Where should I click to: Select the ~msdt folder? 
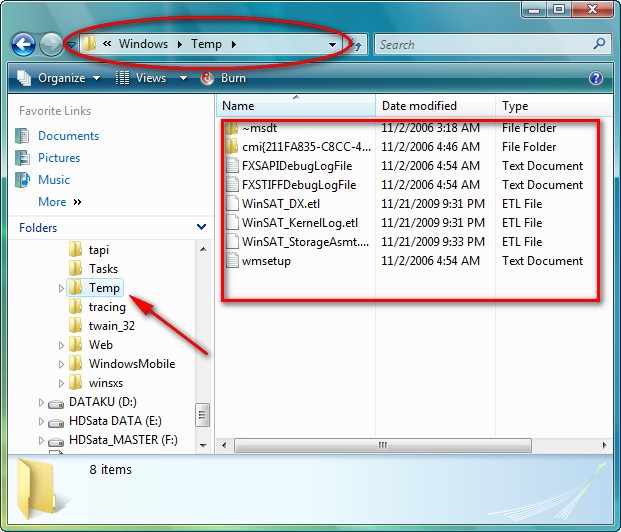(x=260, y=128)
